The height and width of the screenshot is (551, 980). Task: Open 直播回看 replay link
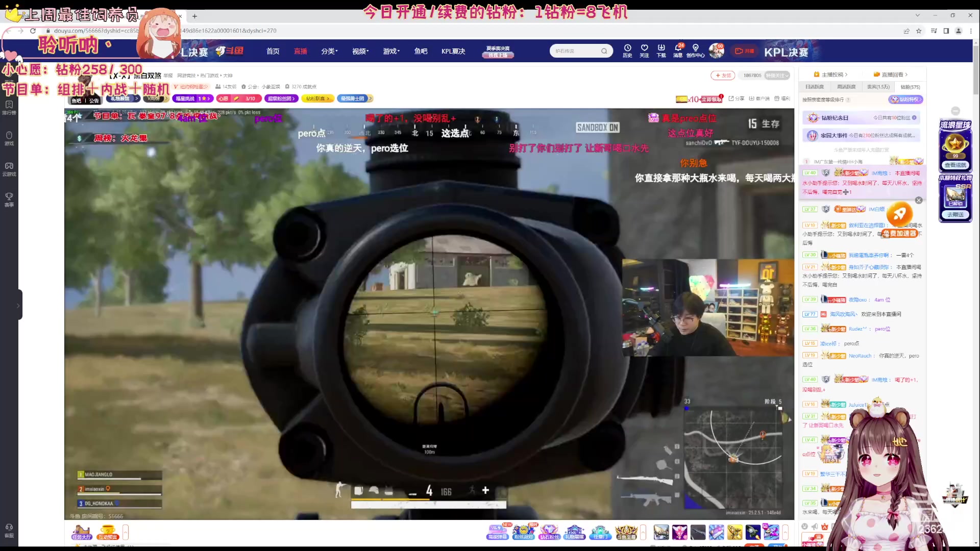tap(891, 74)
